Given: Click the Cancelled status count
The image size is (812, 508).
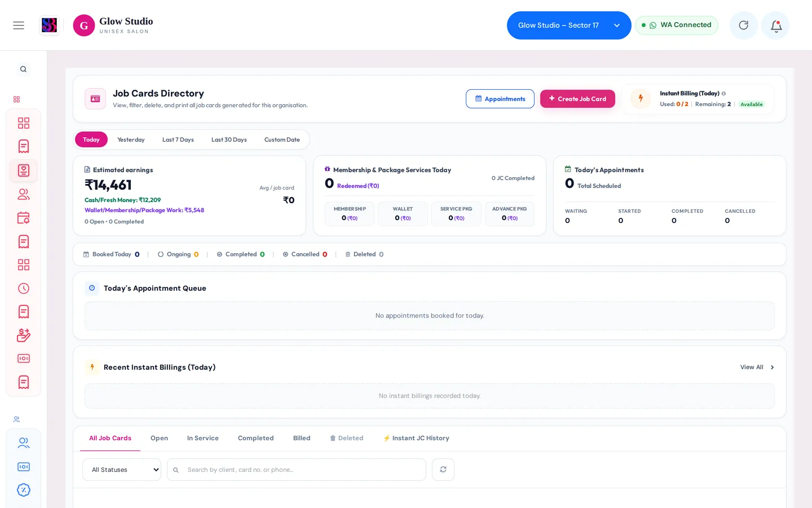Looking at the screenshot, I should [325, 255].
